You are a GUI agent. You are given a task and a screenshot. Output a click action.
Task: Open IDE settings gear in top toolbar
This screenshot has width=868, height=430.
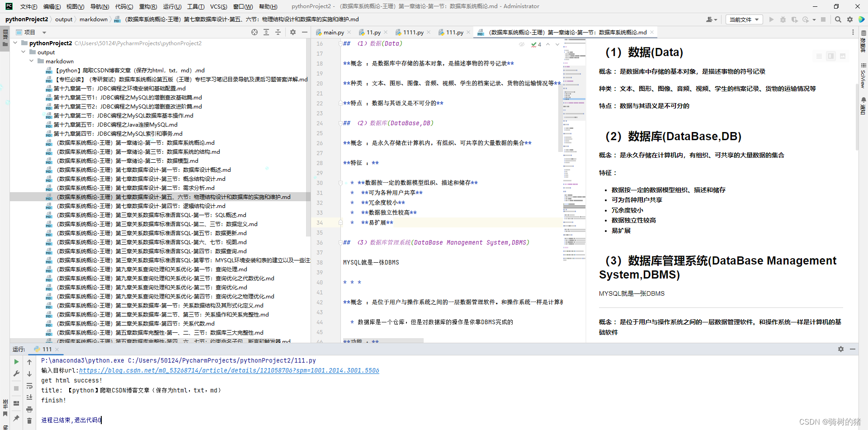pyautogui.click(x=850, y=19)
